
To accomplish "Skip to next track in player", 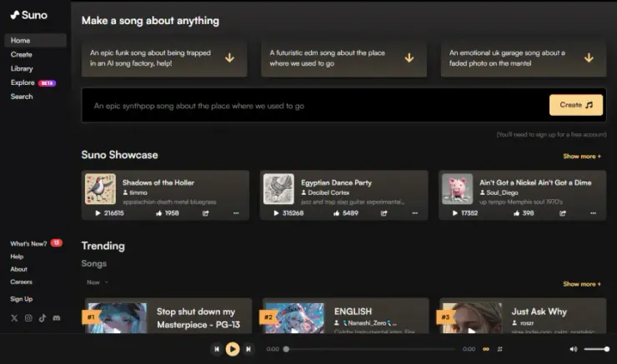I will click(248, 349).
